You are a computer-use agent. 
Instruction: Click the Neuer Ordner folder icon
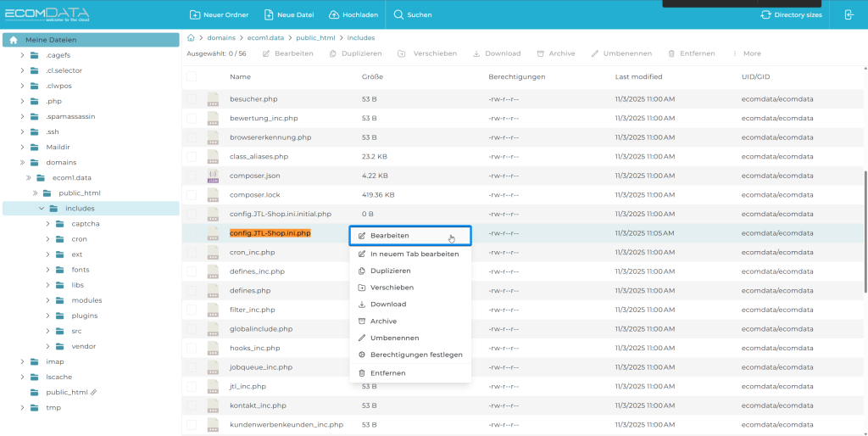(x=195, y=14)
